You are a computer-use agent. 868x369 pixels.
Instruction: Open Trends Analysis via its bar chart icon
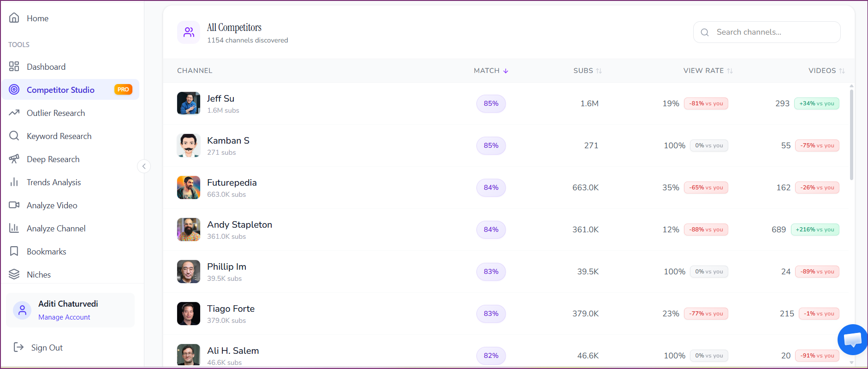tap(14, 182)
